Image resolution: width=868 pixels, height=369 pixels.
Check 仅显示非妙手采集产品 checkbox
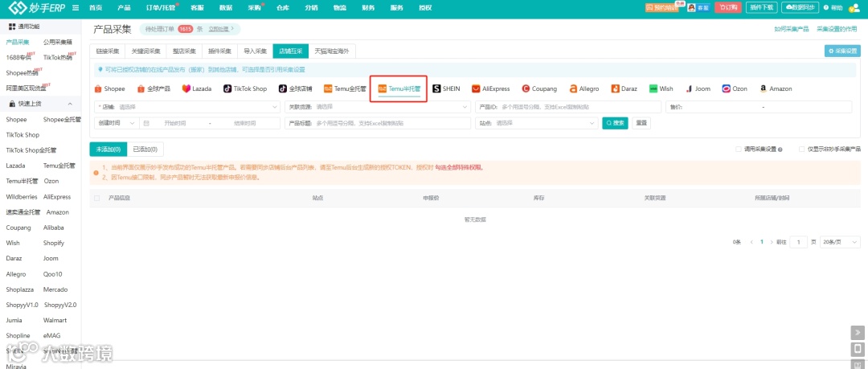tap(801, 149)
